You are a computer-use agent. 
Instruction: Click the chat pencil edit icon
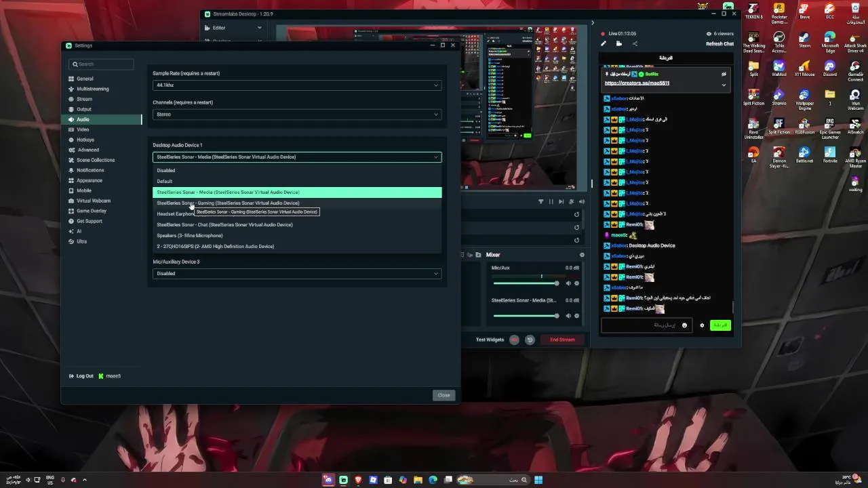coord(604,44)
